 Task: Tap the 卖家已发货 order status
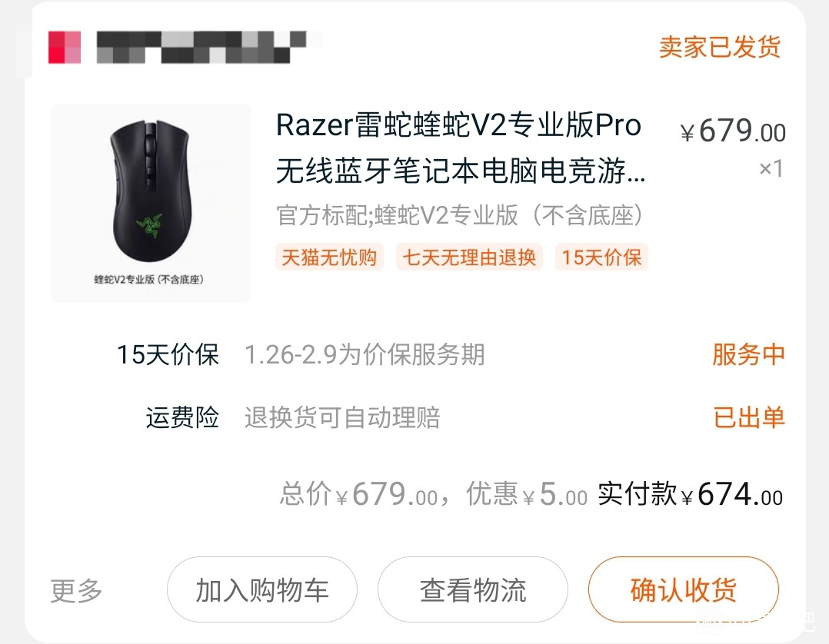(720, 47)
